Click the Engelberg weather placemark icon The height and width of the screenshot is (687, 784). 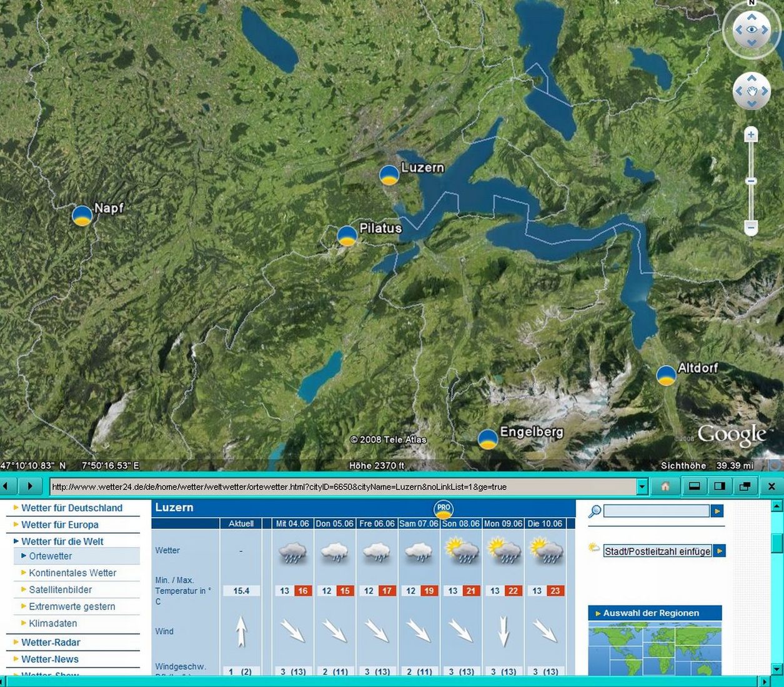pyautogui.click(x=488, y=439)
